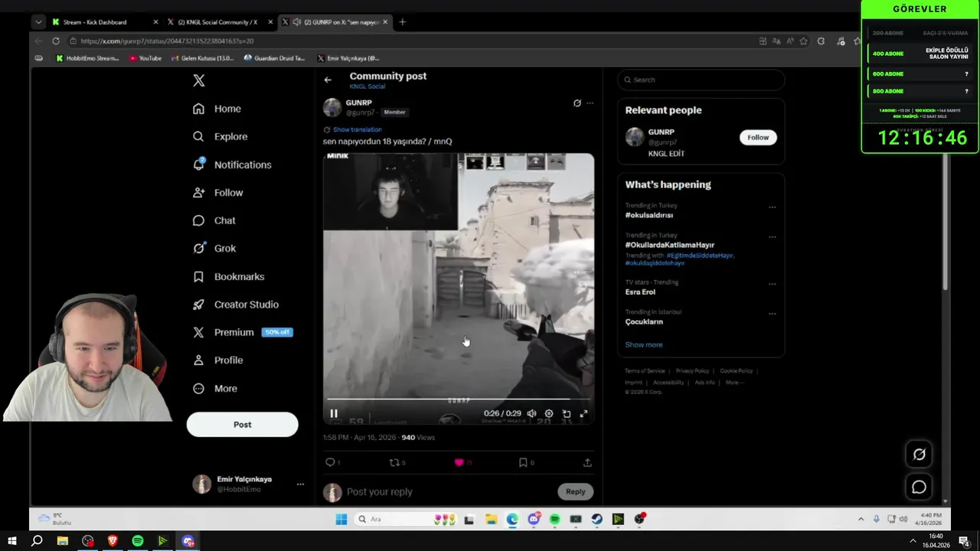
Task: Click the repost icon under the post
Action: [394, 462]
